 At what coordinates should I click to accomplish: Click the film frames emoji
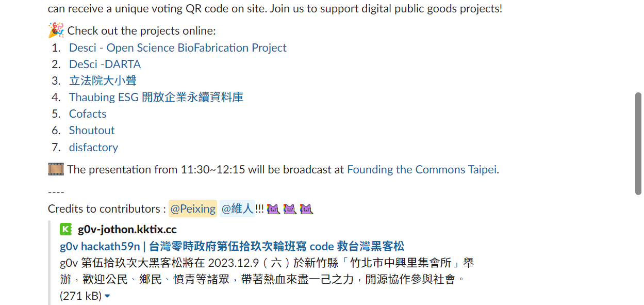point(56,169)
